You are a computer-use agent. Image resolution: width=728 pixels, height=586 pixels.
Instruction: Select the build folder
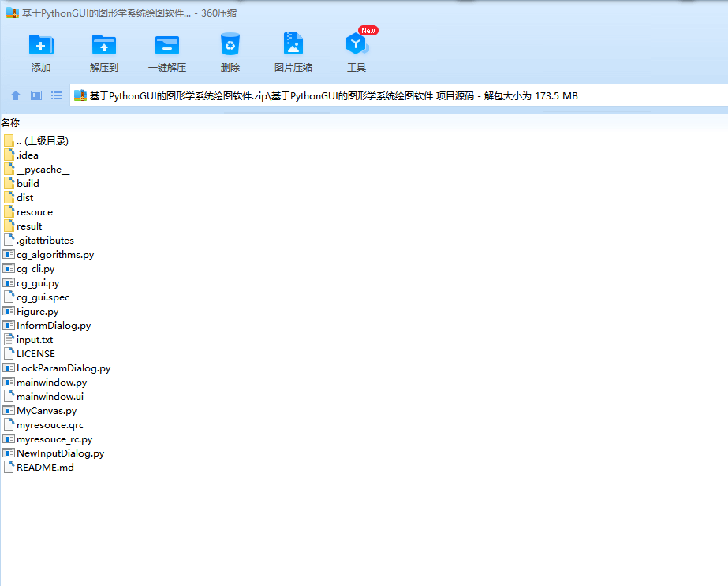point(21,184)
